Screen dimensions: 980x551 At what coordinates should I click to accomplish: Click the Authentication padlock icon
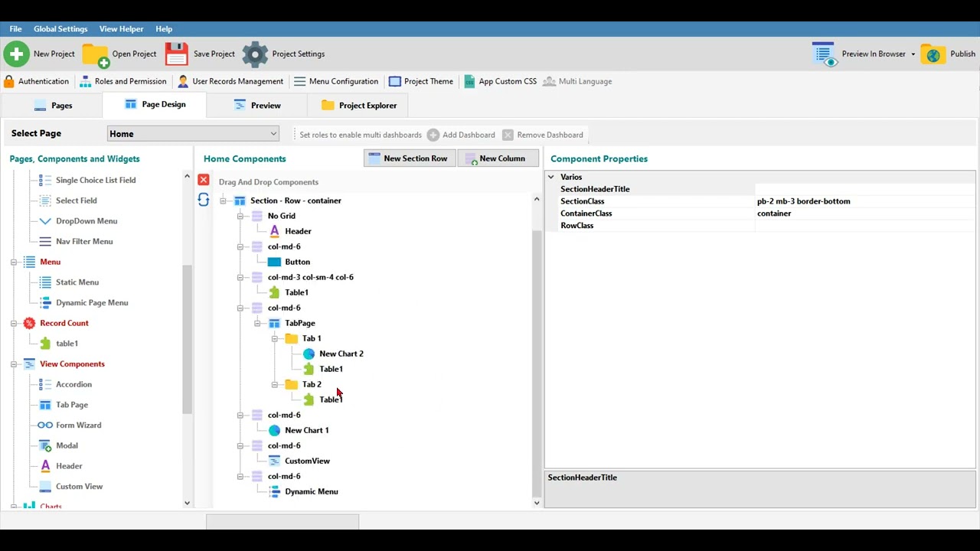pos(9,81)
